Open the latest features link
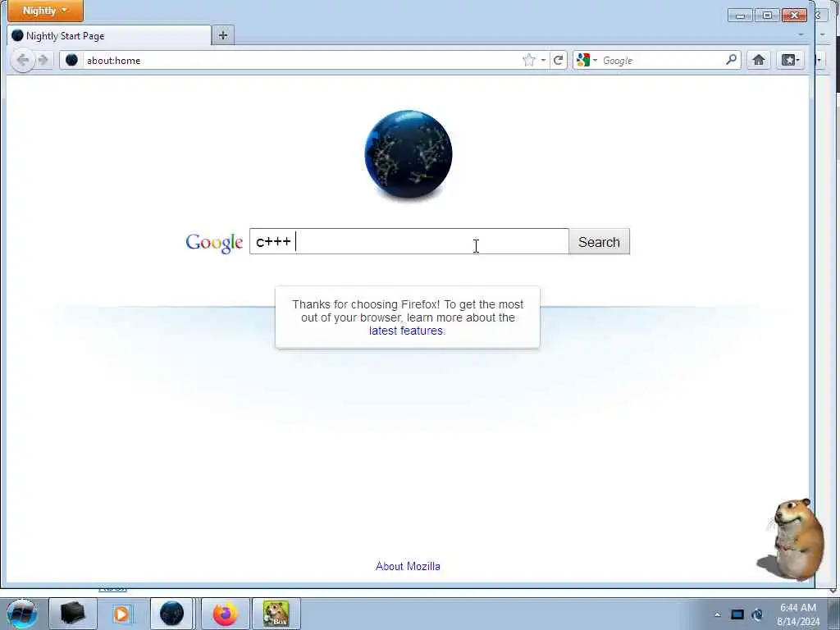Viewport: 840px width, 630px height. pyautogui.click(x=405, y=331)
